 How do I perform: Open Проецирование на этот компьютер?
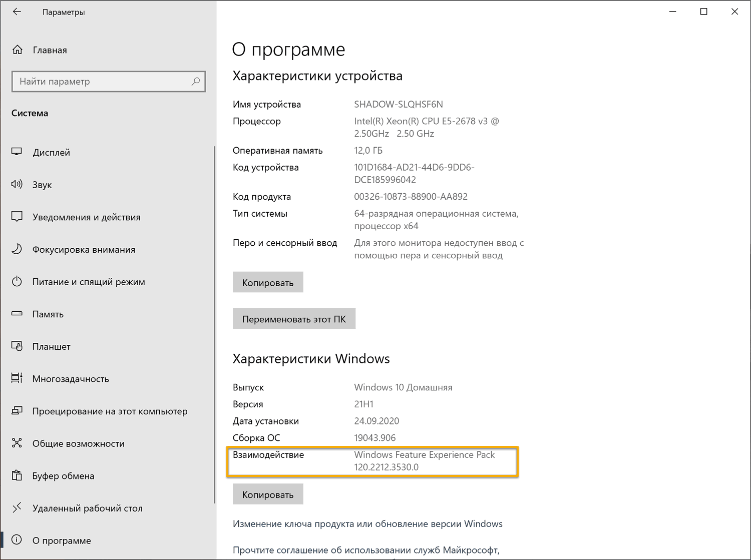point(110,411)
